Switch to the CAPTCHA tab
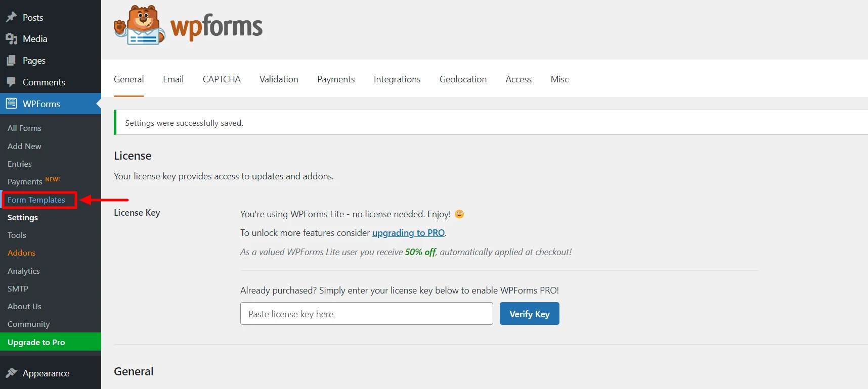 tap(222, 79)
